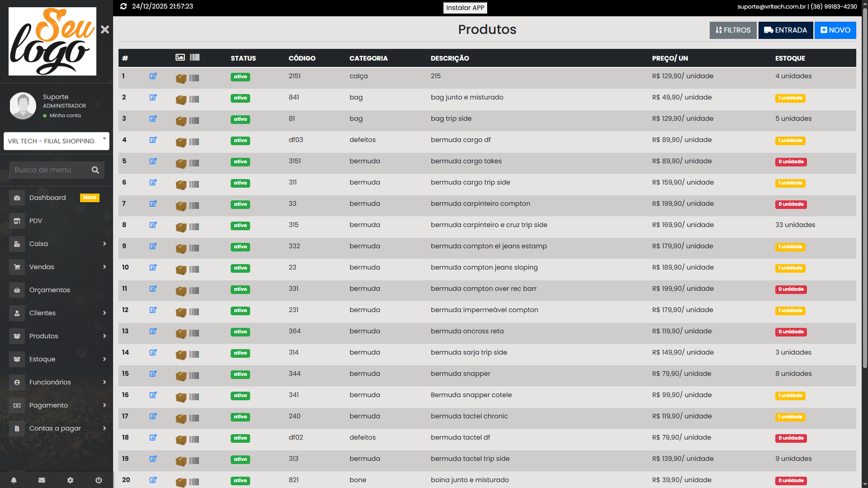Open the product image box icon for row 4

181,142
